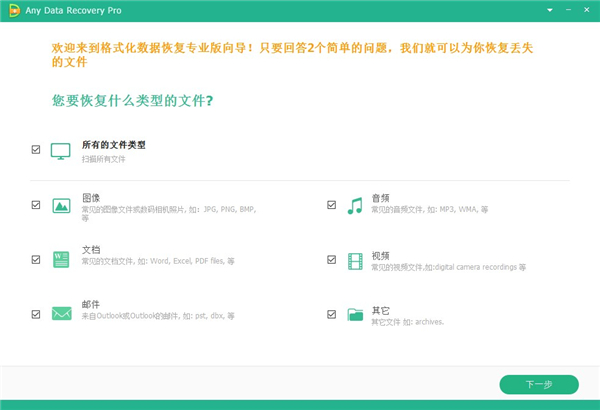Screen dimensions: 600x410
Task: Click the video film strip icon
Action: (x=354, y=260)
